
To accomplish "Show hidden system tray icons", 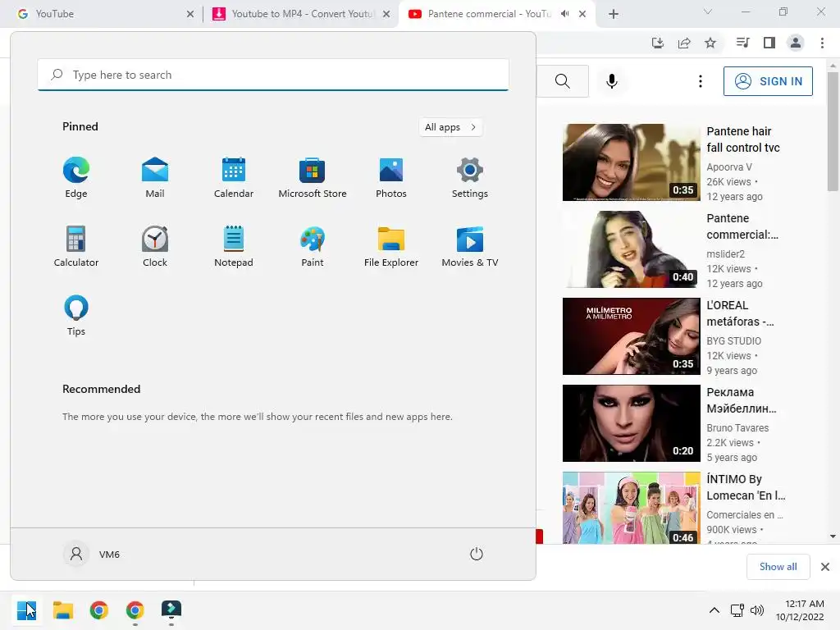I will coord(714,610).
